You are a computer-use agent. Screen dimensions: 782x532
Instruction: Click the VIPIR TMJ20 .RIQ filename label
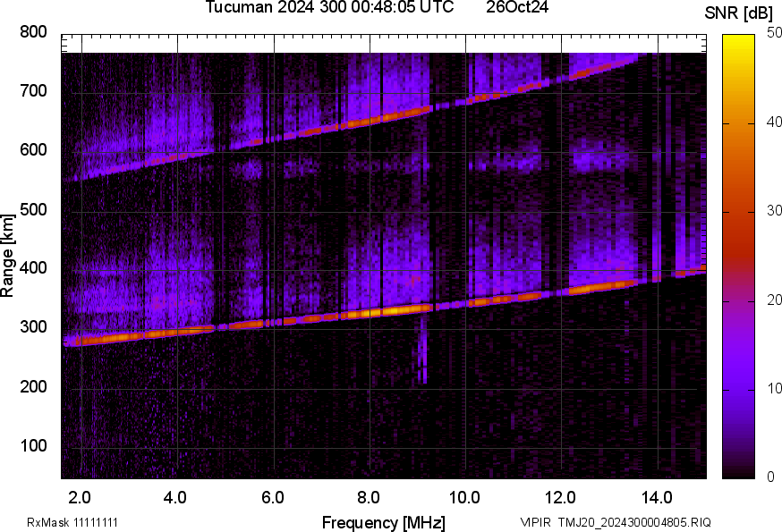(616, 522)
